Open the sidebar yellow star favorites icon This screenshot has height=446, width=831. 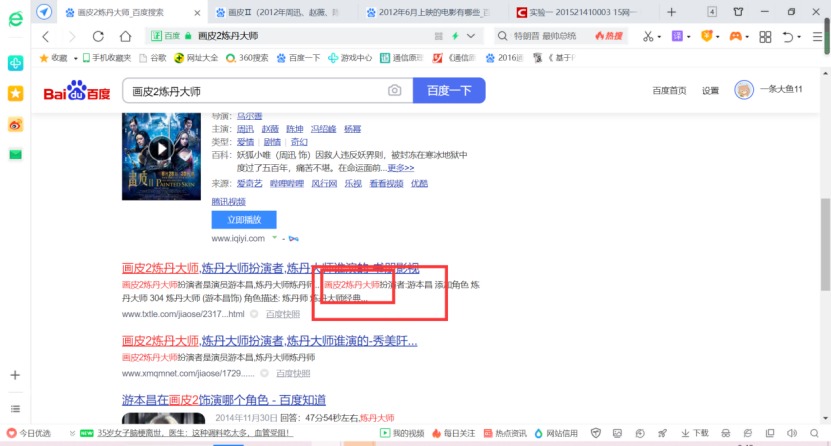[15, 94]
